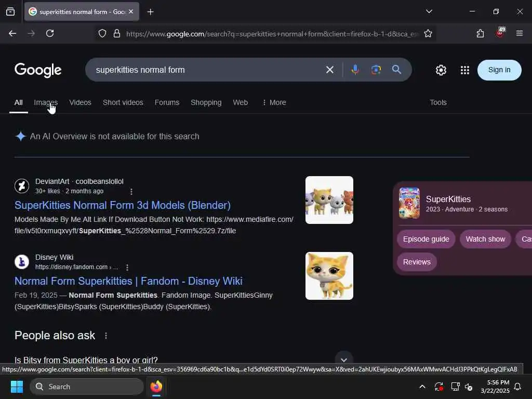The width and height of the screenshot is (532, 399).
Task: Open Google quick settings gear
Action: click(441, 70)
